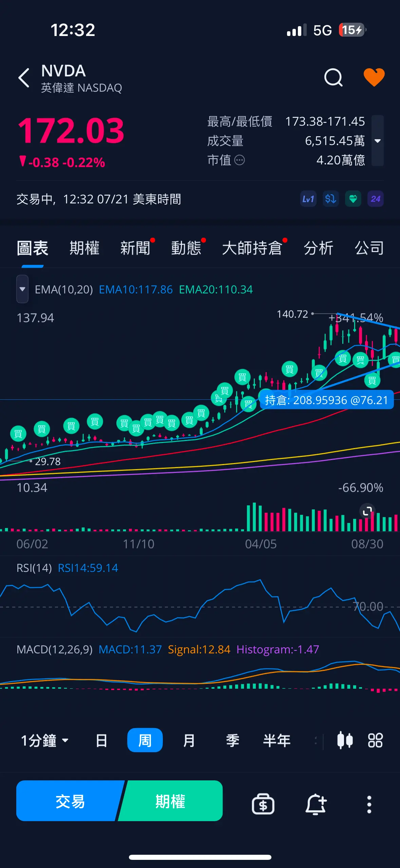Tap the 04/05 date axis label

tap(261, 544)
